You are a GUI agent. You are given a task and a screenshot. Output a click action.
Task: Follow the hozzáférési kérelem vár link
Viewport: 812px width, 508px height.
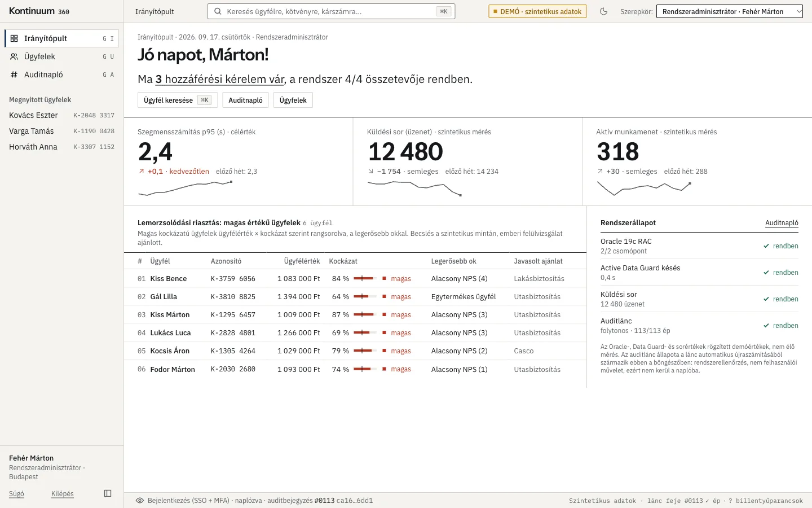tap(220, 80)
